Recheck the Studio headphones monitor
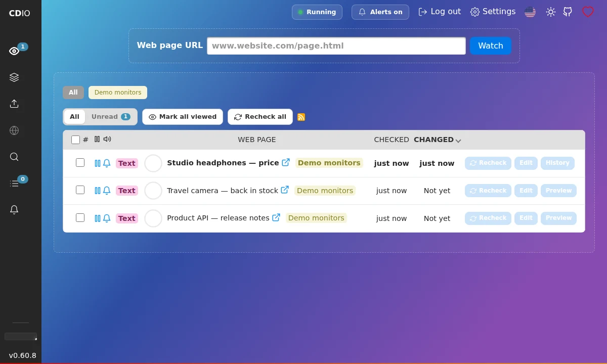The width and height of the screenshot is (607, 364). (x=488, y=163)
